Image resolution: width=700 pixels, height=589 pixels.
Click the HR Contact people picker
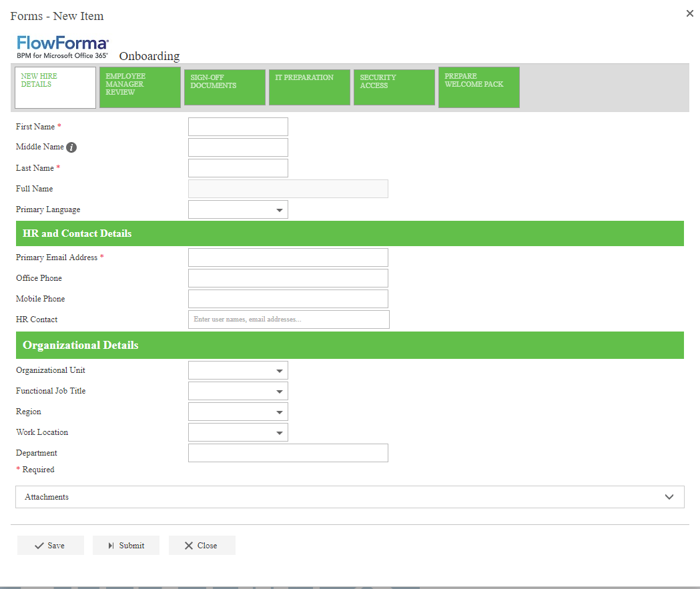tap(289, 320)
